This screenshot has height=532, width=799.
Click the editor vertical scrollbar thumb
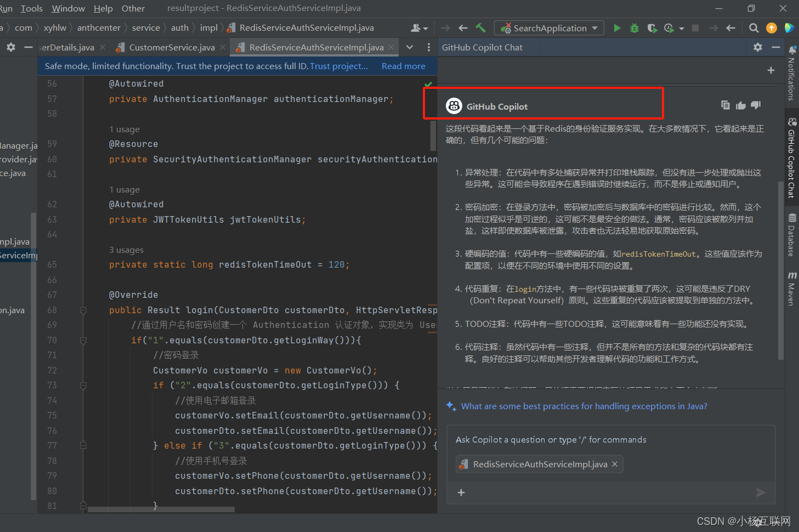(x=433, y=135)
